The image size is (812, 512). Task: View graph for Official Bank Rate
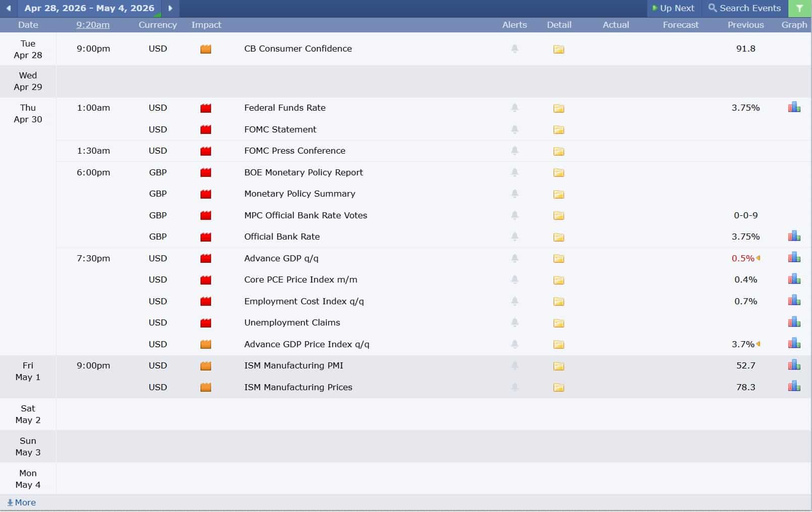[x=794, y=236]
